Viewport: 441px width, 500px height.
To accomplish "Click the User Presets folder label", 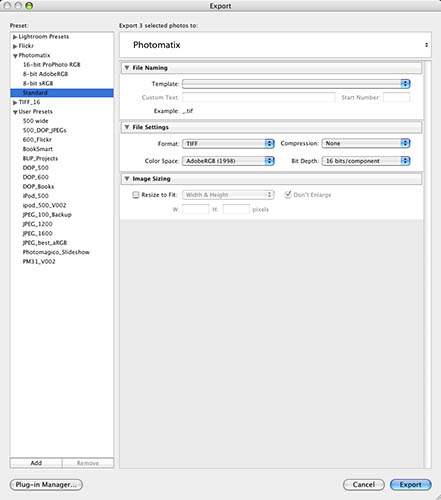I will pos(35,112).
